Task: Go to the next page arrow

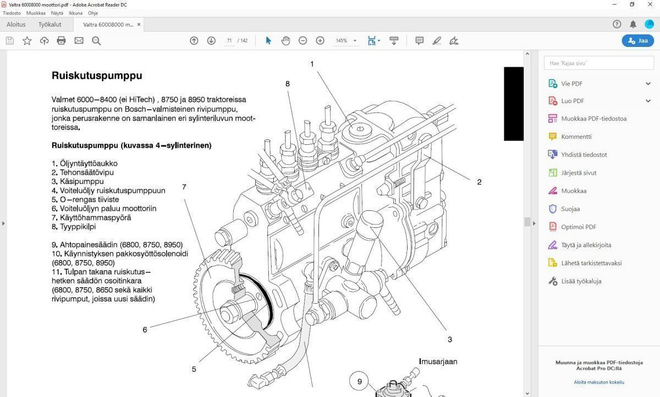Action: [211, 41]
